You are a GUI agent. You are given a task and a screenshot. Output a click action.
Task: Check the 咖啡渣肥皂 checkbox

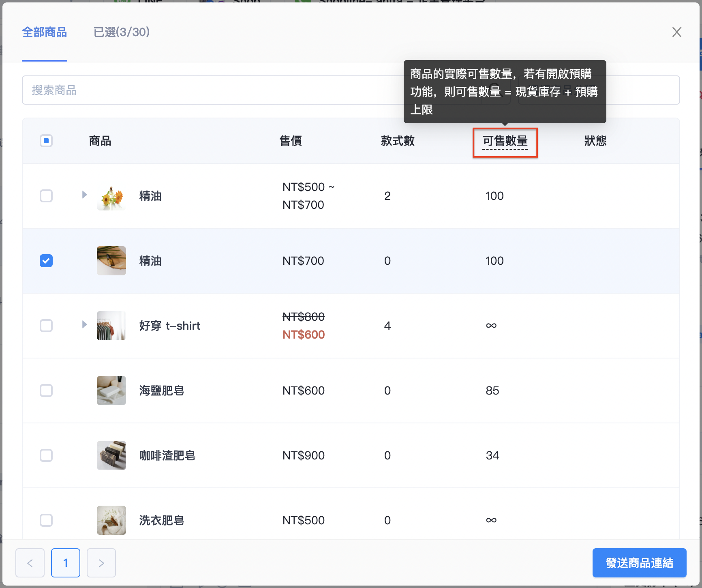click(46, 455)
